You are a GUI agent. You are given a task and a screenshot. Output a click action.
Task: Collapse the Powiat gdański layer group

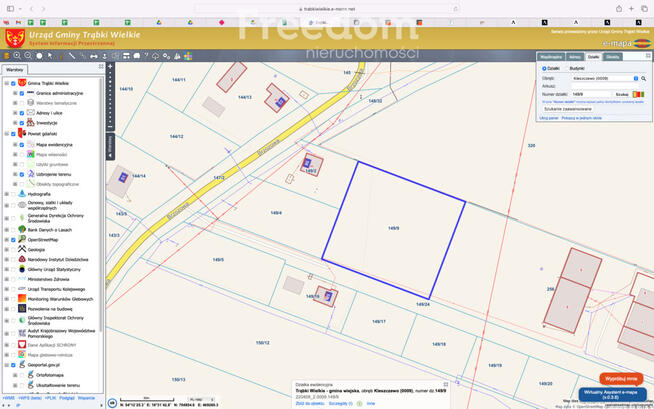tap(6, 133)
